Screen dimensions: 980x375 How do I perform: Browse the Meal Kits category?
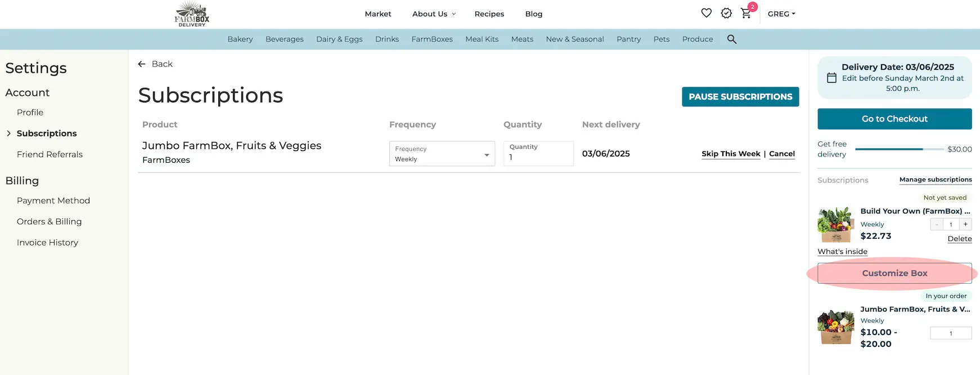tap(482, 39)
